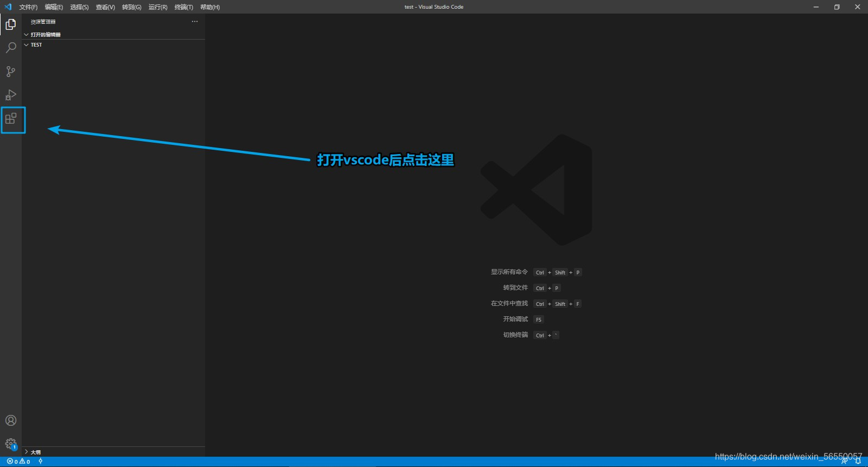868x467 pixels.
Task: Open notifications bell in status bar
Action: click(858, 462)
